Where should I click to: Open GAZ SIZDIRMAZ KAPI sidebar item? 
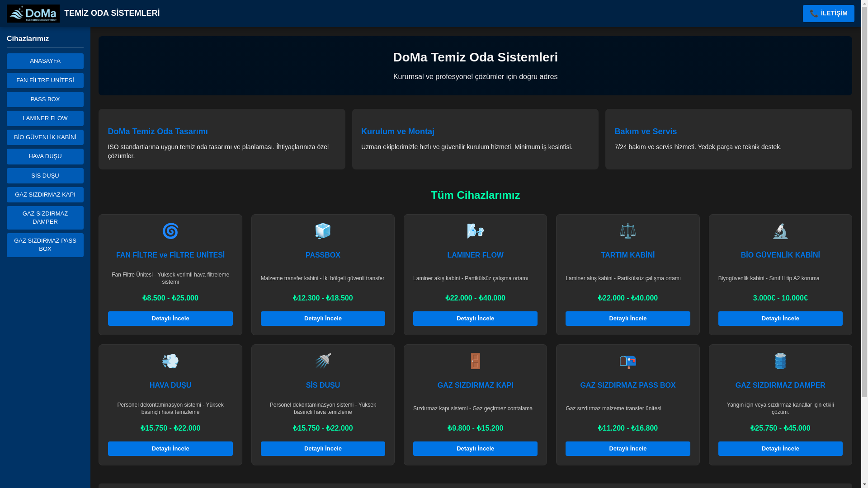(x=45, y=195)
